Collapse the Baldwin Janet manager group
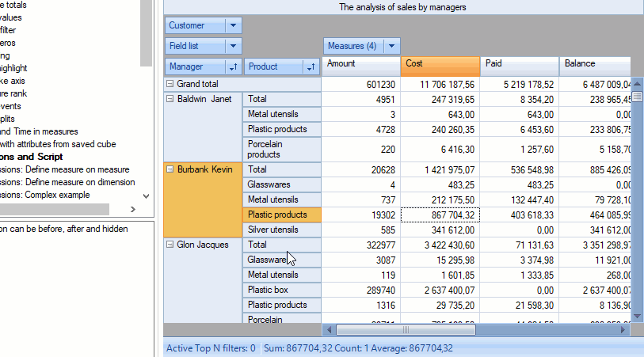This screenshot has width=644, height=357. tap(170, 99)
